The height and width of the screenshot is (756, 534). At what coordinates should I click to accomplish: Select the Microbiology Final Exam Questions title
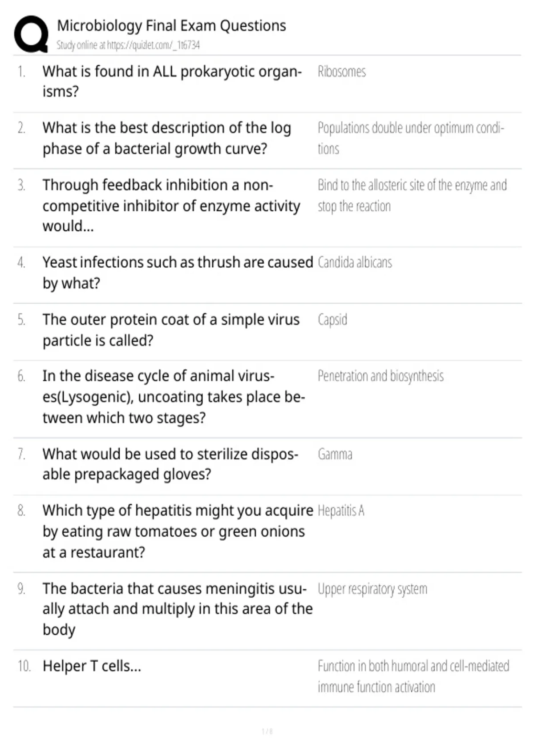click(171, 26)
